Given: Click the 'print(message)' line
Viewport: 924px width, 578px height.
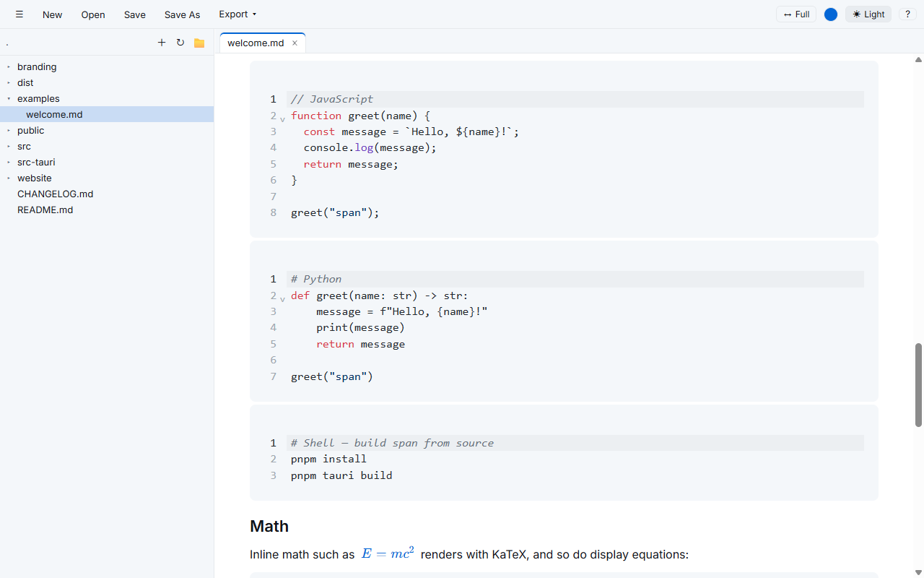Looking at the screenshot, I should point(360,327).
